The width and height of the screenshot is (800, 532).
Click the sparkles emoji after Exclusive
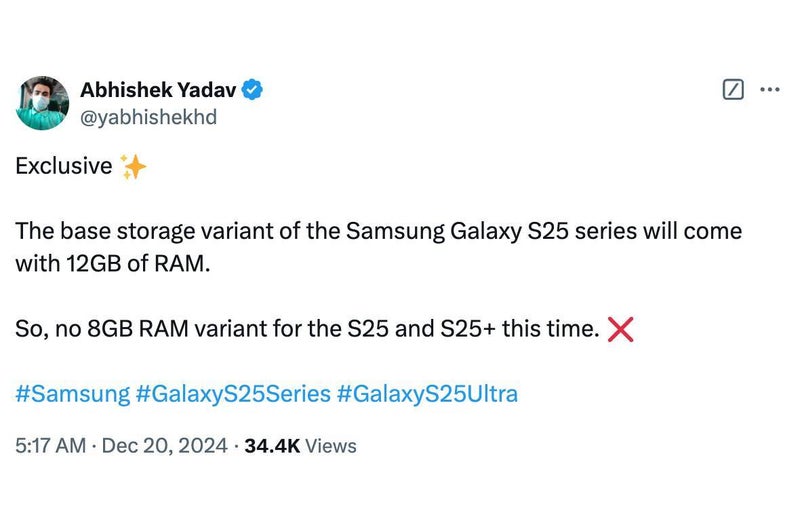tap(133, 167)
